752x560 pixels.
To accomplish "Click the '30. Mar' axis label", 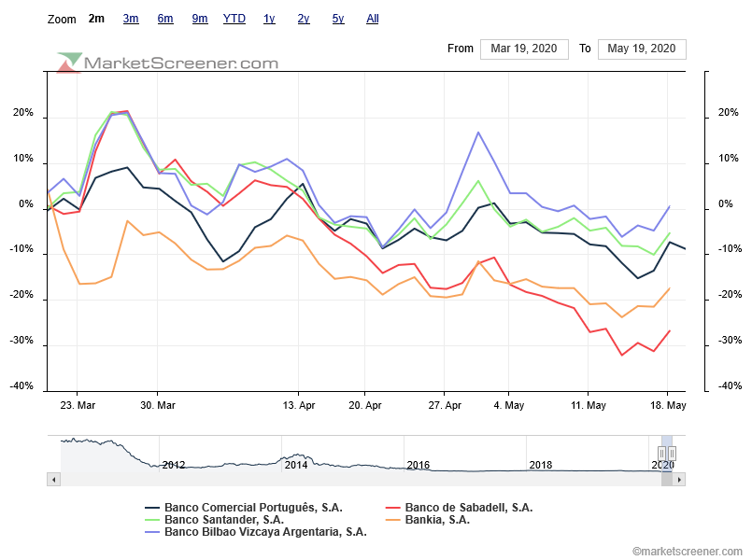I will coord(158,405).
